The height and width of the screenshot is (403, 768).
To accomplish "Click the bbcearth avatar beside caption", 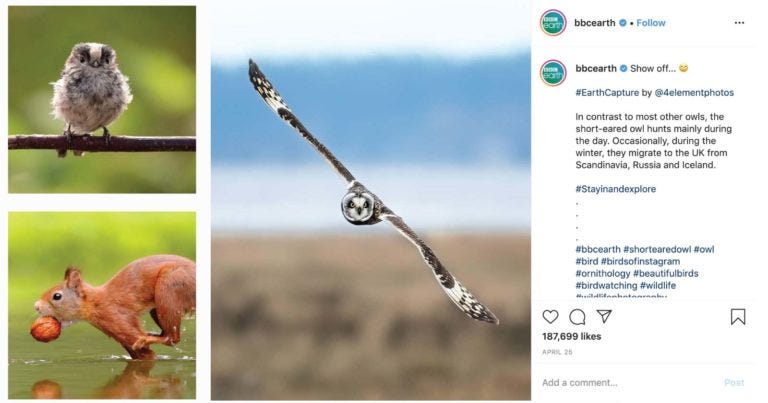I will click(x=553, y=73).
